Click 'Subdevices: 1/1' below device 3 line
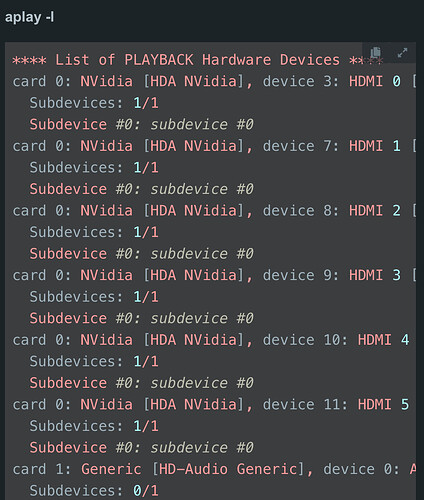Viewport: 424px width, 500px height. (x=94, y=103)
